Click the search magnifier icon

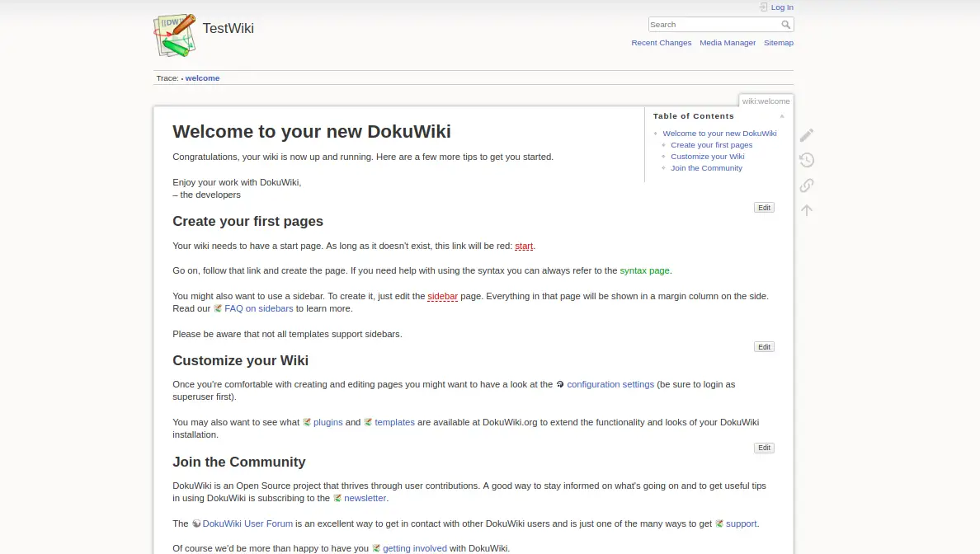786,25
